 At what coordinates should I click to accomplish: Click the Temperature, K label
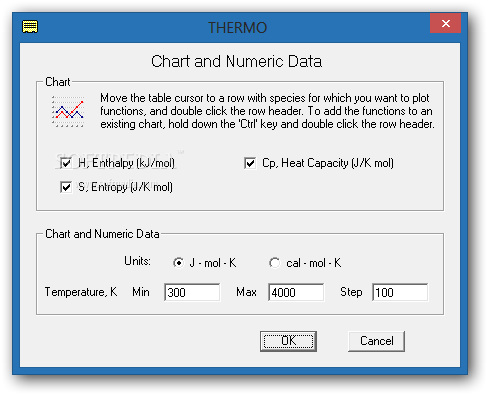[x=81, y=292]
